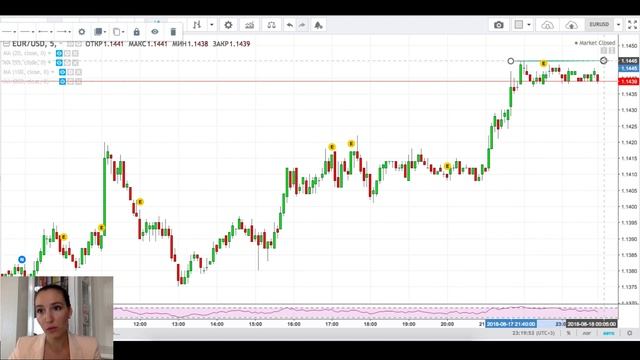Remove the third MA indicator
The image size is (640, 360).
[x=78, y=72]
